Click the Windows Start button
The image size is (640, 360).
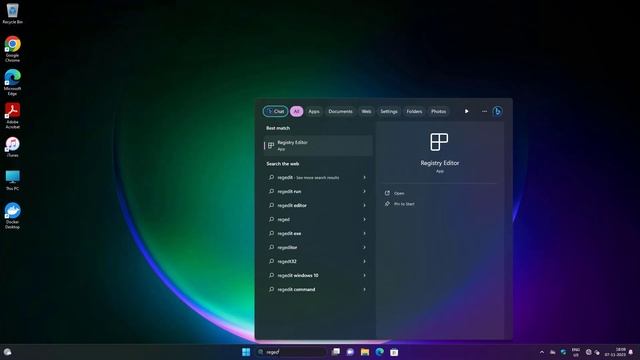[246, 352]
